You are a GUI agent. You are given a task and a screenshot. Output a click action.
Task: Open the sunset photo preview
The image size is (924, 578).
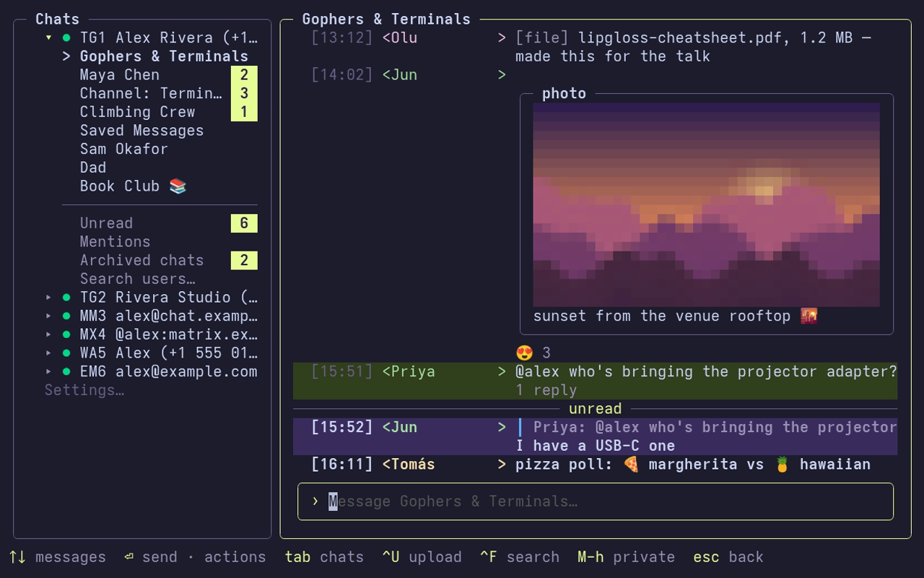pyautogui.click(x=706, y=204)
